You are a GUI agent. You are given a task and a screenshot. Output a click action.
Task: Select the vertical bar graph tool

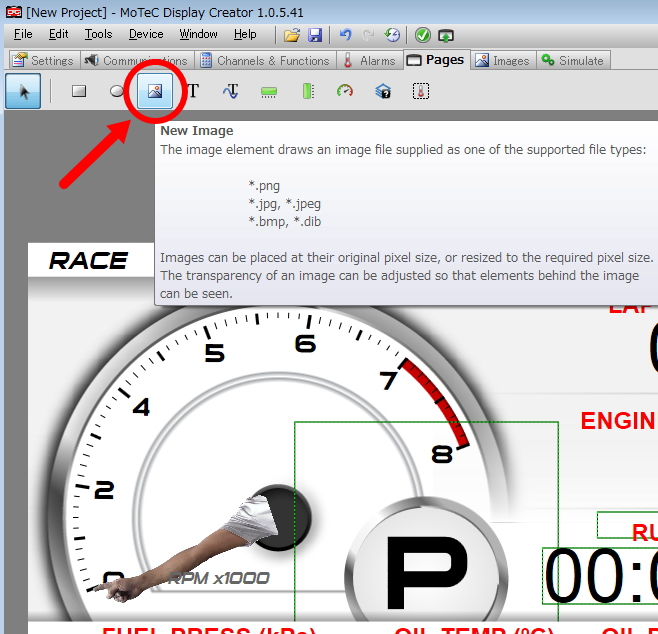[x=308, y=91]
